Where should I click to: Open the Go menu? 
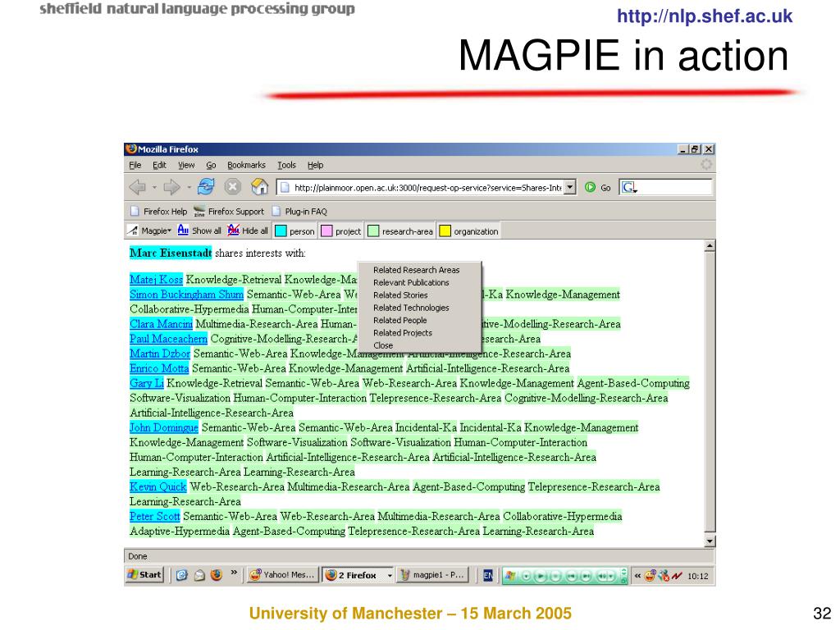(211, 165)
